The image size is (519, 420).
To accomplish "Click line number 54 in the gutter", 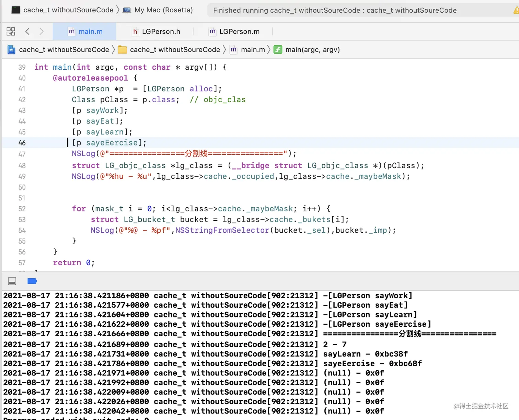I will click(x=22, y=231).
